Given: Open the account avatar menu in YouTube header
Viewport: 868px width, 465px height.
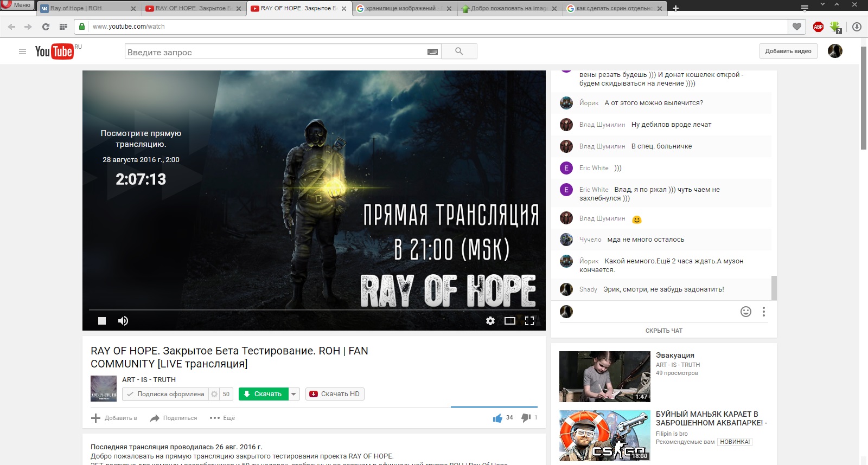Looking at the screenshot, I should coord(835,51).
